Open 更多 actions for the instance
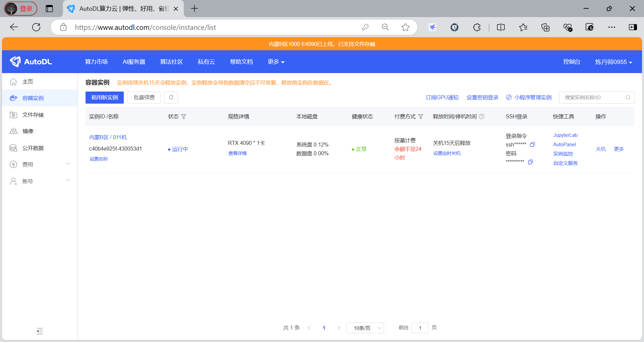 619,149
